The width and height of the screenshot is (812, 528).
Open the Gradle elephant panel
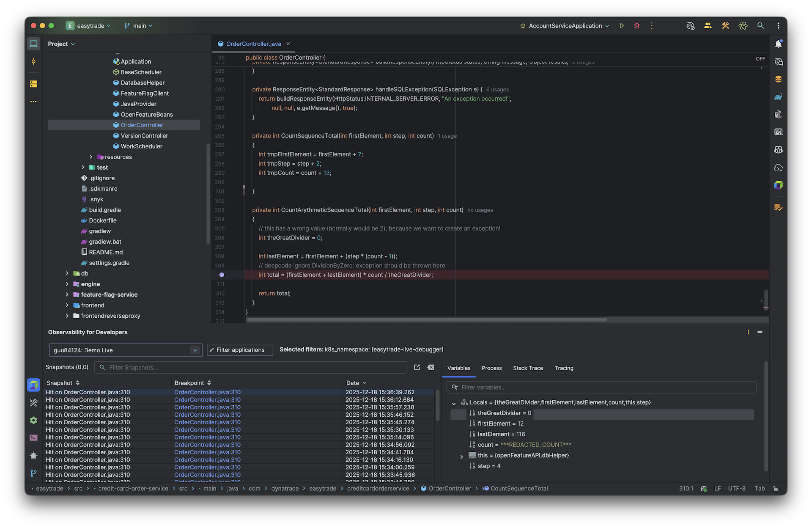(x=779, y=96)
